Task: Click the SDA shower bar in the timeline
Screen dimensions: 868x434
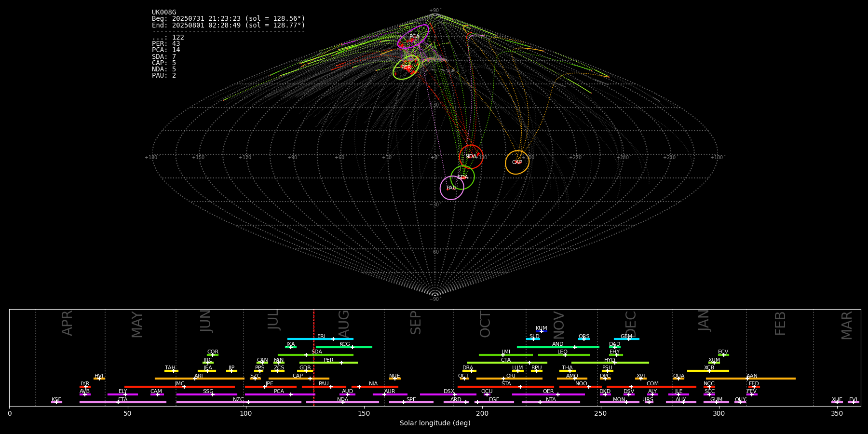Action: pyautogui.click(x=315, y=355)
